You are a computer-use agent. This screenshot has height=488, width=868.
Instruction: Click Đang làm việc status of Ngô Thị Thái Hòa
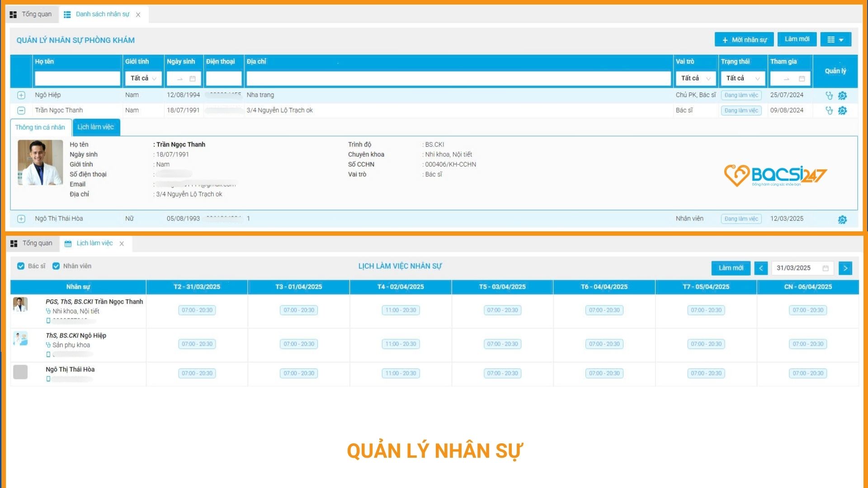click(741, 219)
